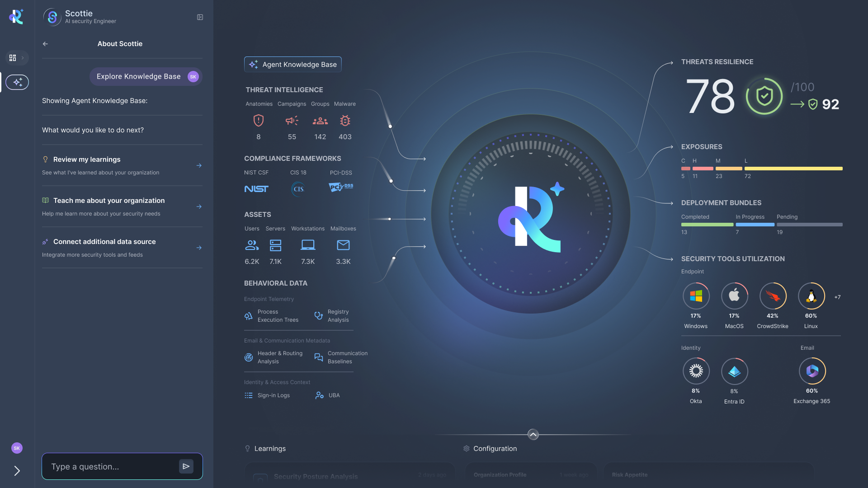Click the Servers asset icon
Image resolution: width=868 pixels, height=488 pixels.
(275, 245)
